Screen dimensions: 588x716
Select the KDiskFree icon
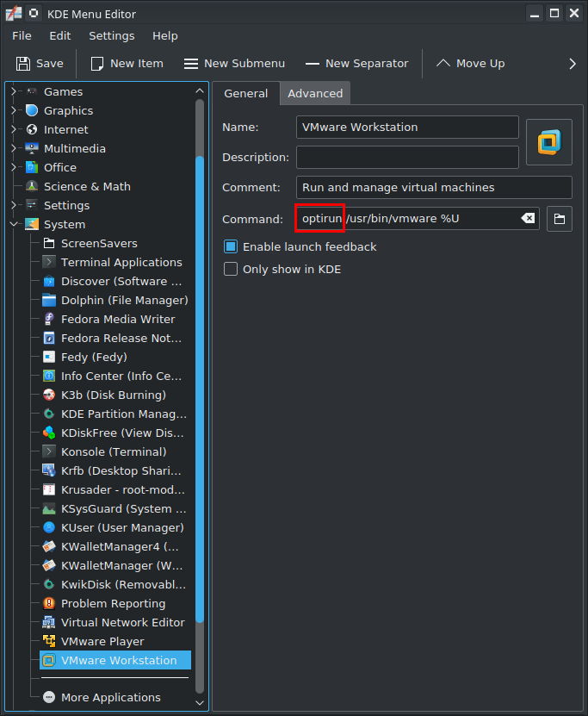(x=49, y=433)
